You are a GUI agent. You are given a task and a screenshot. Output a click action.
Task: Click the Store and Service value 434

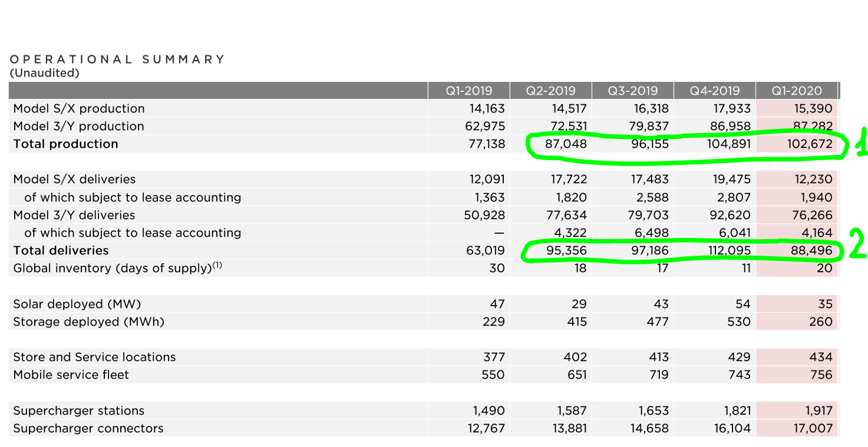tap(821, 357)
